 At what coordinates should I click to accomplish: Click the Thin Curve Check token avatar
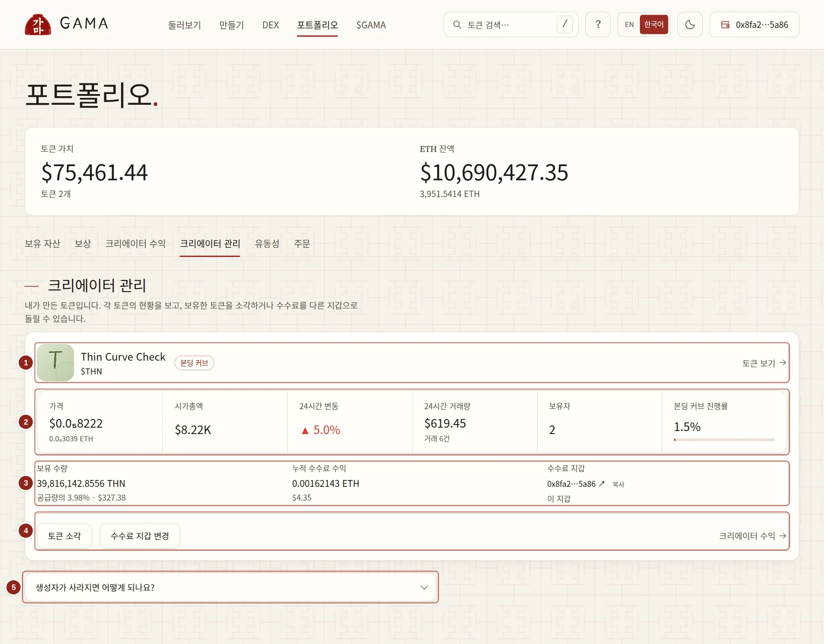tap(55, 363)
